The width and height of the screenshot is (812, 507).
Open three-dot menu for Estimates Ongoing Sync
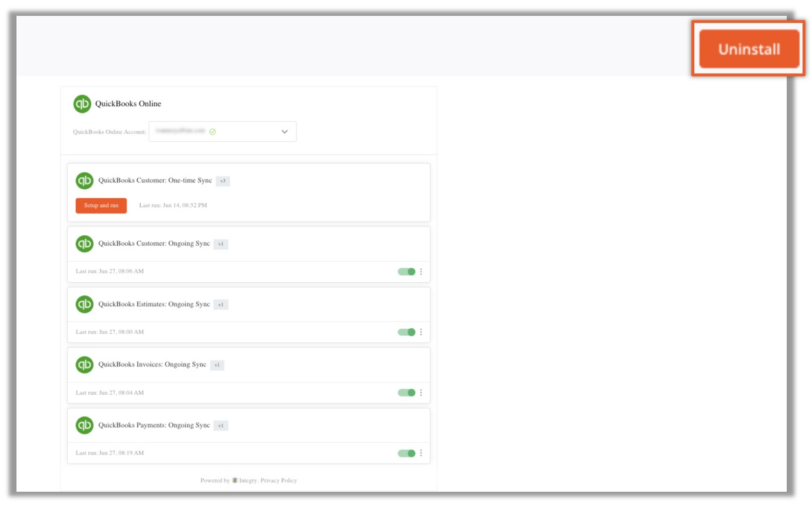pos(421,332)
